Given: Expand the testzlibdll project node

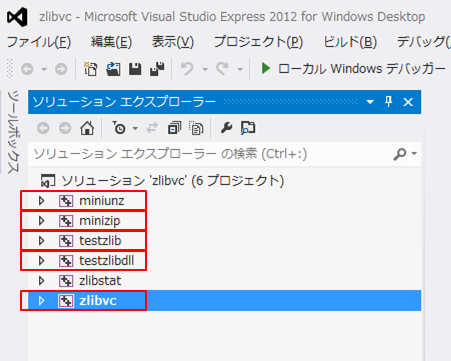Looking at the screenshot, I should click(x=41, y=261).
